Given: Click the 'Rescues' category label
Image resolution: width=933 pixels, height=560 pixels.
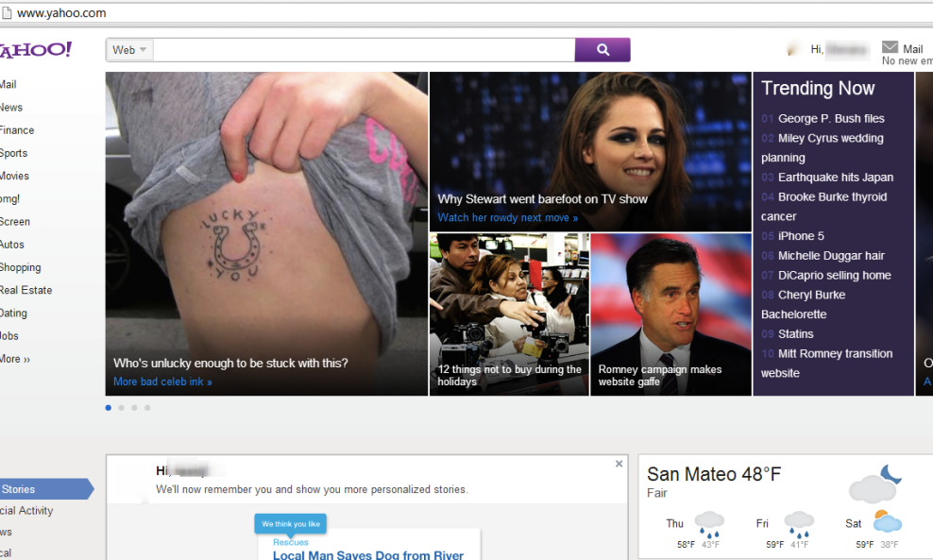Looking at the screenshot, I should click(x=290, y=542).
